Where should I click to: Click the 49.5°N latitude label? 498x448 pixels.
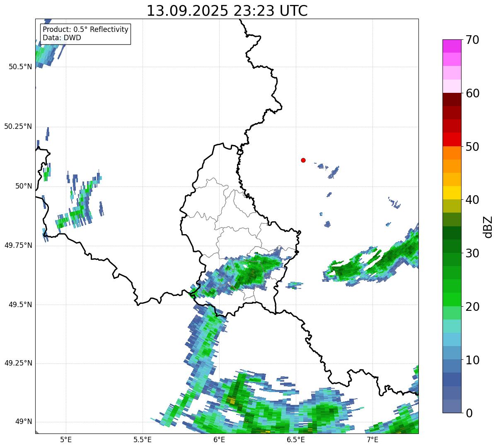coord(20,305)
